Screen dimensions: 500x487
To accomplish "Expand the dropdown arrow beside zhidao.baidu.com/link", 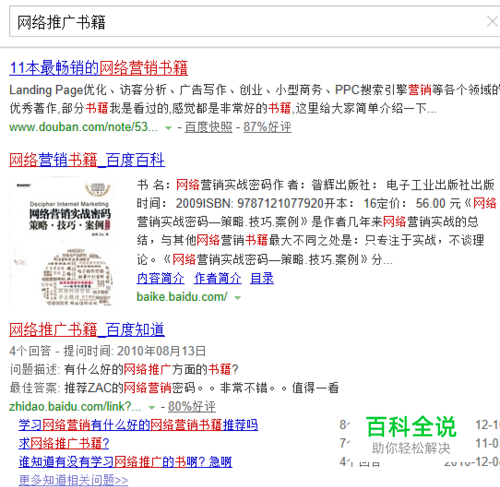I will (152, 407).
